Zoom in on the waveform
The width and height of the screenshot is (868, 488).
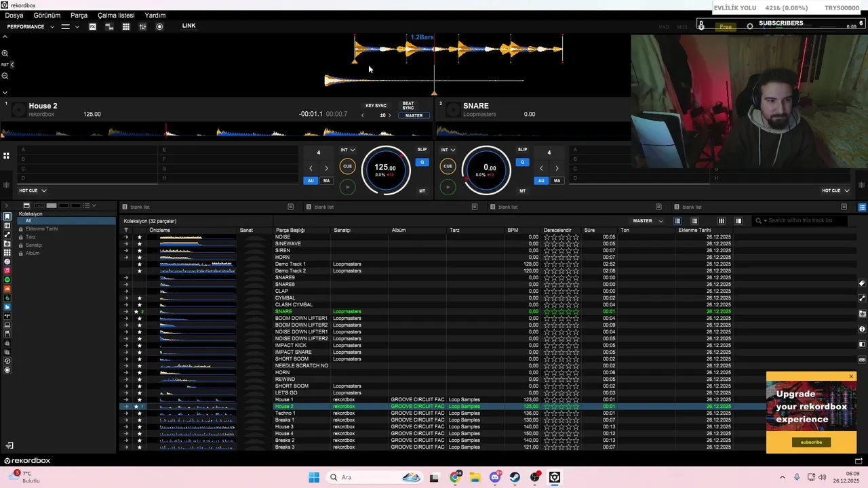[5, 53]
